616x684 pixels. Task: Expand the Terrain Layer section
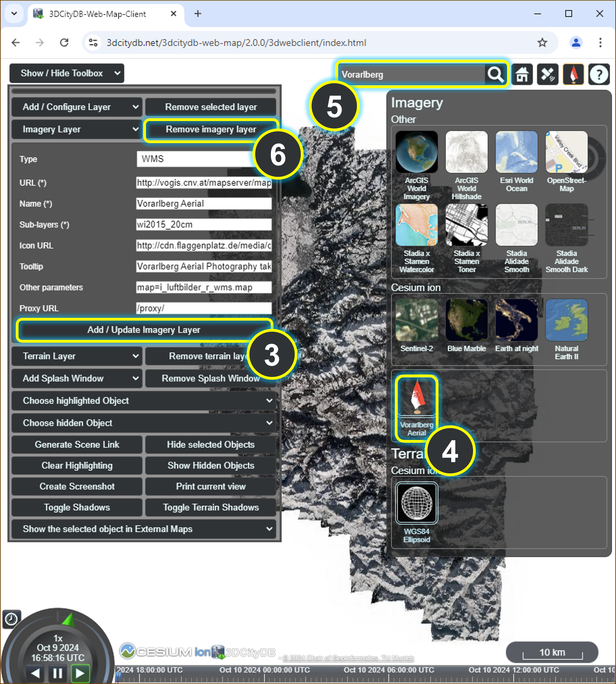77,356
